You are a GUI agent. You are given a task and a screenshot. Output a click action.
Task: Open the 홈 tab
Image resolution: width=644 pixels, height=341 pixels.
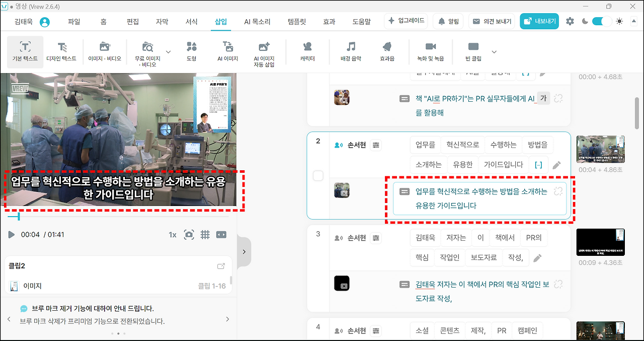click(x=103, y=22)
